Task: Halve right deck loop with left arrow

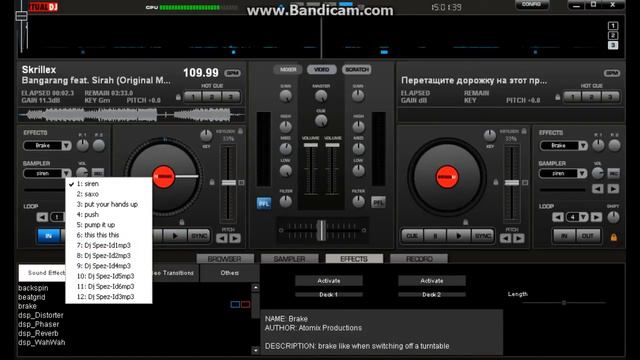Action: pyautogui.click(x=558, y=217)
